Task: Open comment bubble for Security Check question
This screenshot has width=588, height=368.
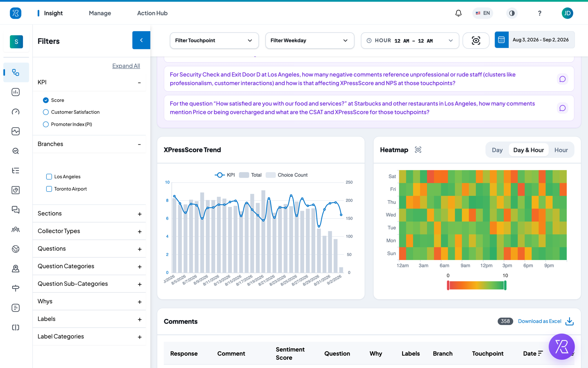Action: pos(562,79)
